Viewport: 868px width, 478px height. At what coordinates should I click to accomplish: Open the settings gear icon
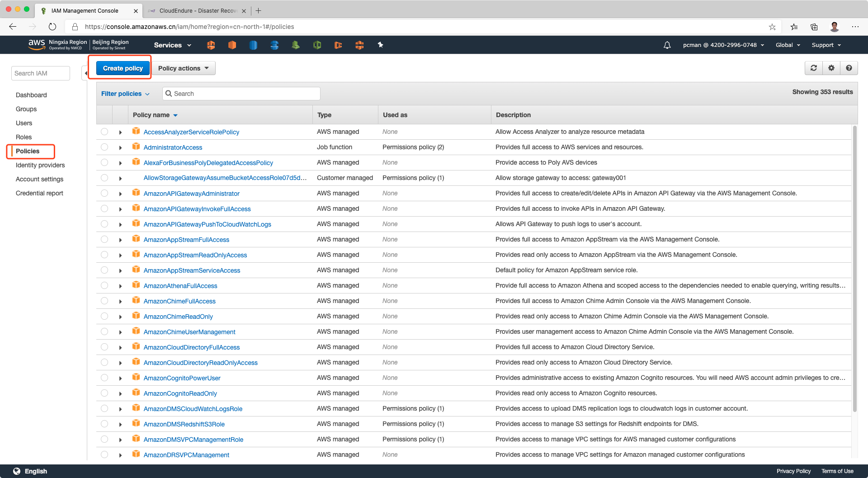pos(831,68)
